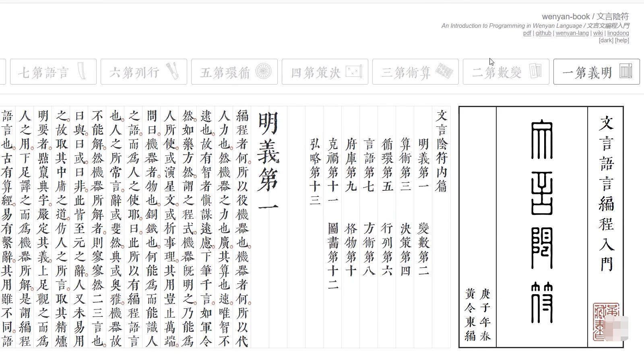Screen dimensions: 644x355
Task: Click the text column starting 也人之所常言
Action: [115, 228]
